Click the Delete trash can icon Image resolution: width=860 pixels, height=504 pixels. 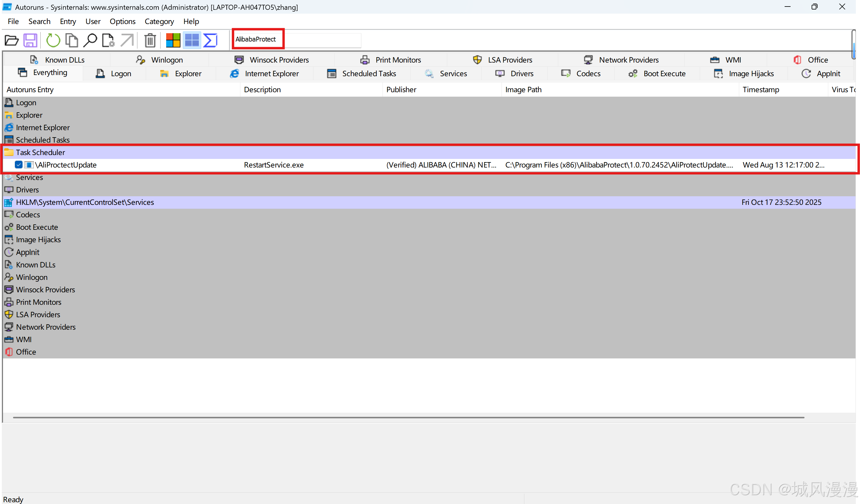[150, 40]
